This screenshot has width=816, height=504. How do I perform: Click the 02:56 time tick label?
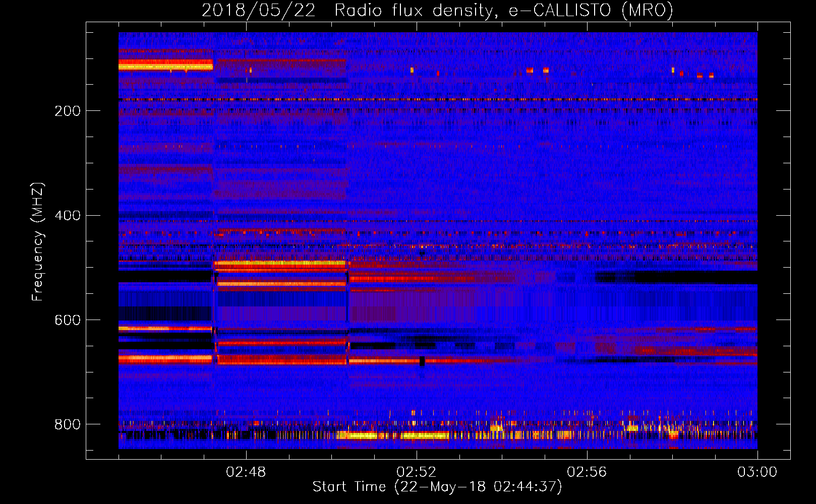coord(587,472)
